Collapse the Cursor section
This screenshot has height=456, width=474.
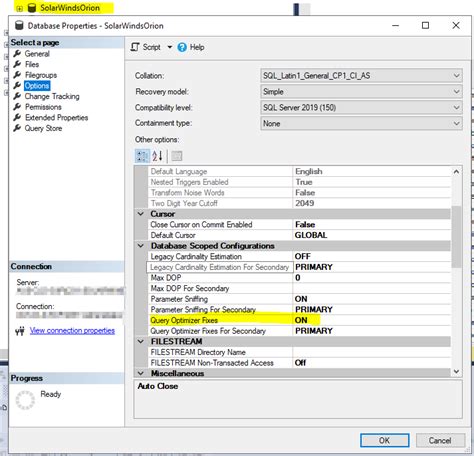point(141,214)
